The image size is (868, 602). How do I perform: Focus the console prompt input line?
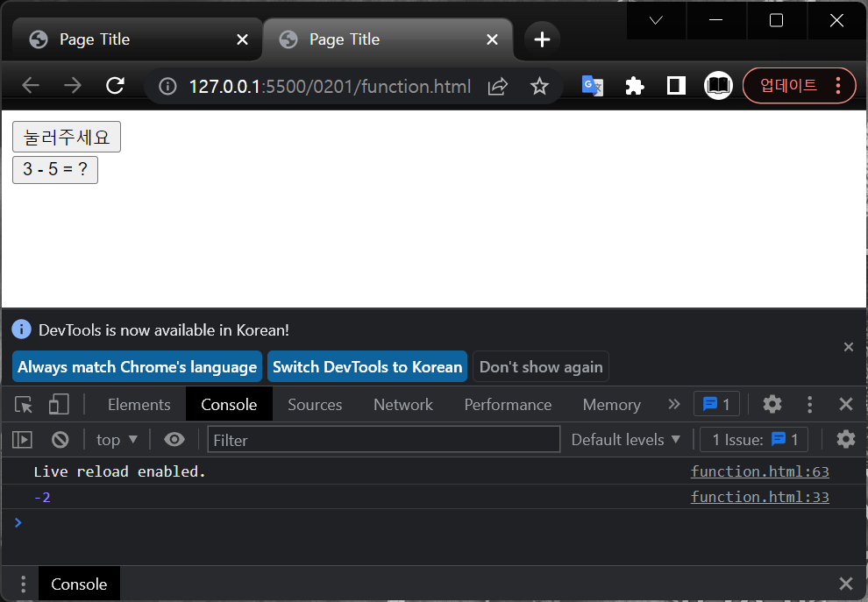pyautogui.click(x=435, y=522)
